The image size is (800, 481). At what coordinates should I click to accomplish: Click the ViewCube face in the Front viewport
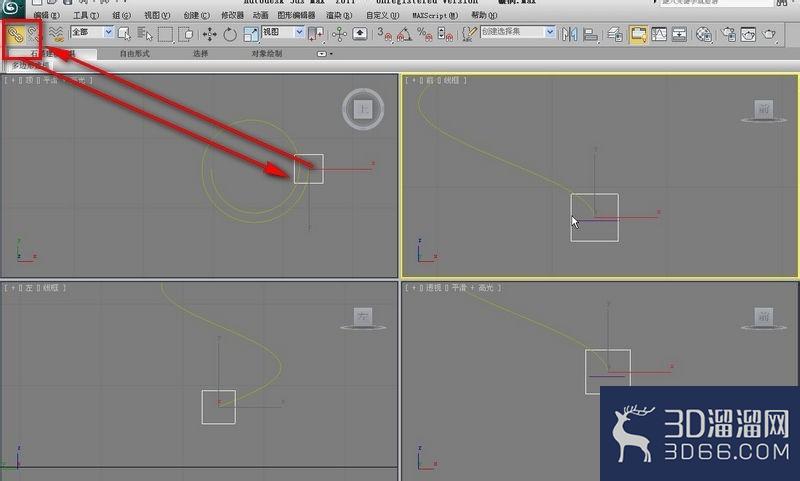[x=763, y=109]
